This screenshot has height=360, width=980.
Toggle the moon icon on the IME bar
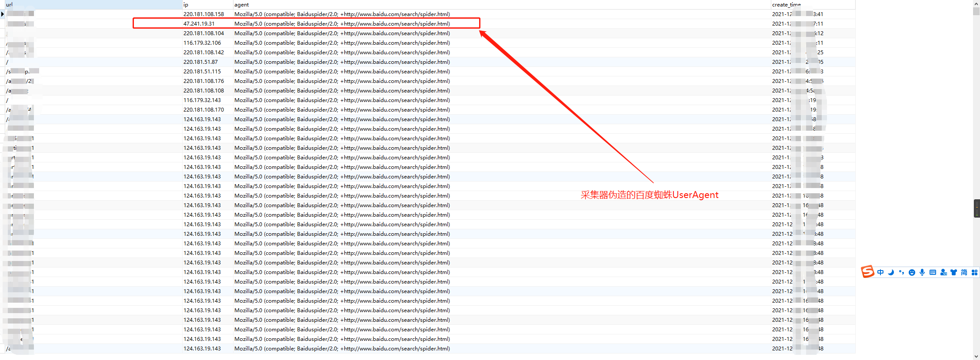[x=891, y=272]
